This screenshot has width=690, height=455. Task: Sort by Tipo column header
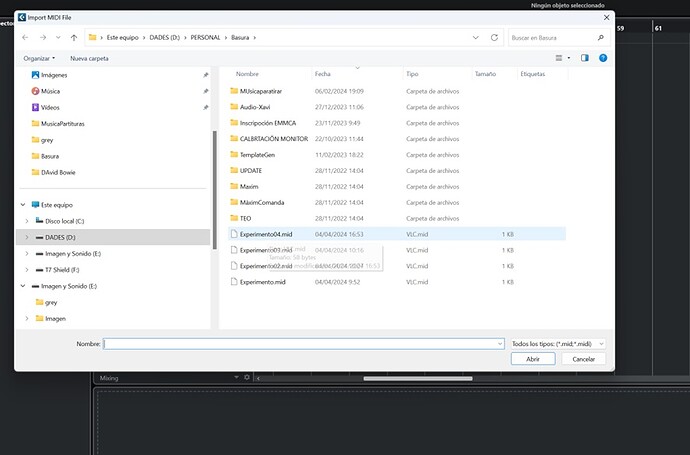(x=412, y=74)
